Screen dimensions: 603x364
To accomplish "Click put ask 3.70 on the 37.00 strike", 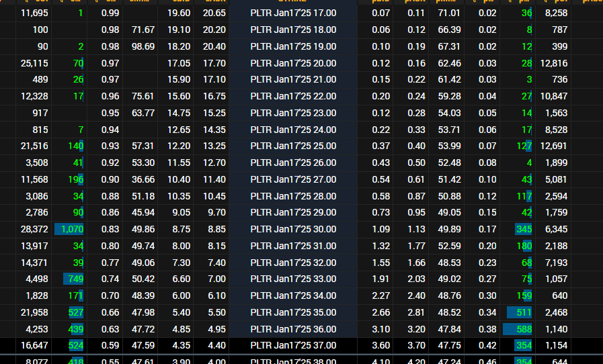I will coord(416,346).
